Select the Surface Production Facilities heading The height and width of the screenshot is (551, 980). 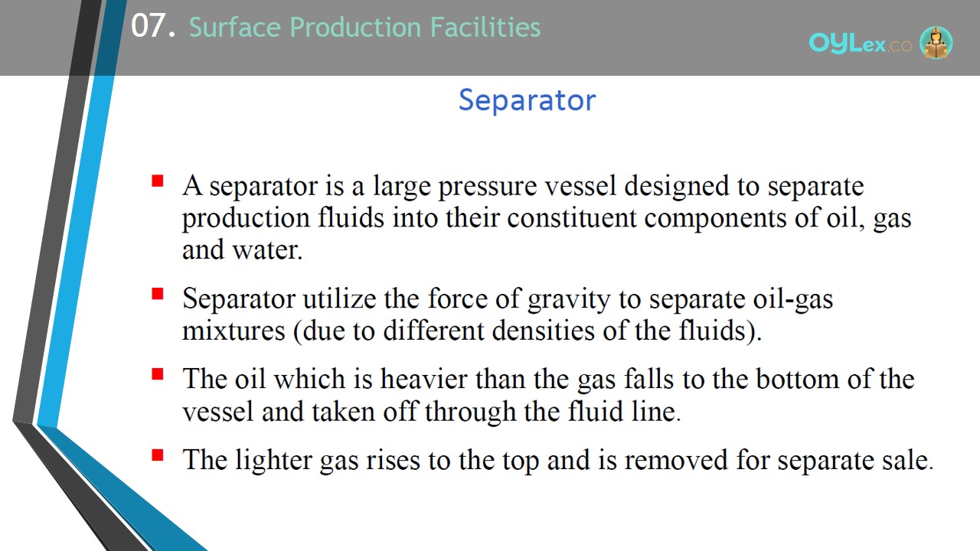364,28
